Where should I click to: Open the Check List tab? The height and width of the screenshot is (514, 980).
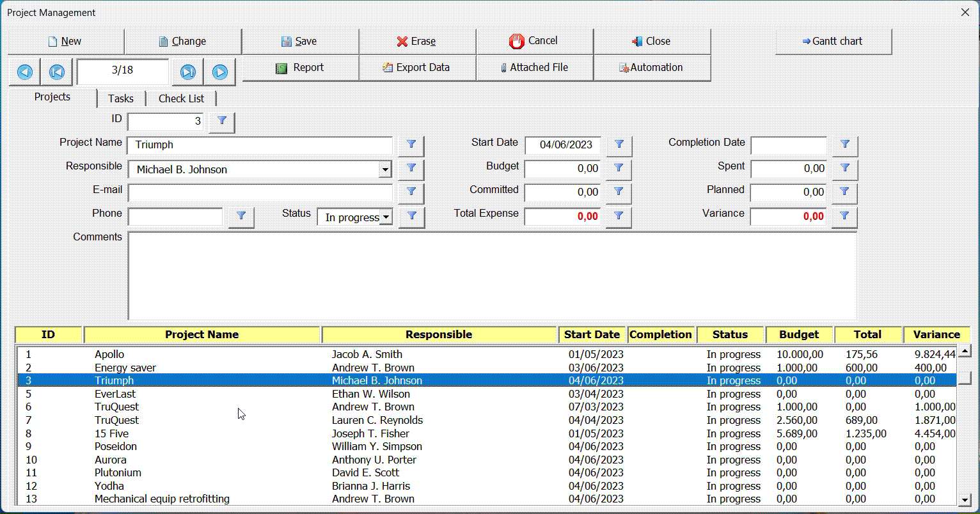coord(181,98)
